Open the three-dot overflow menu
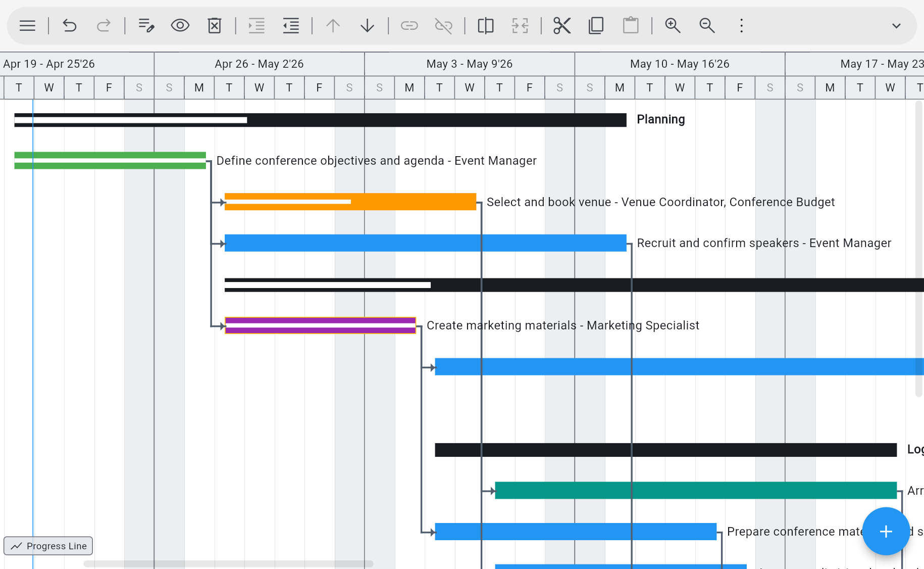This screenshot has height=569, width=924. click(x=741, y=25)
